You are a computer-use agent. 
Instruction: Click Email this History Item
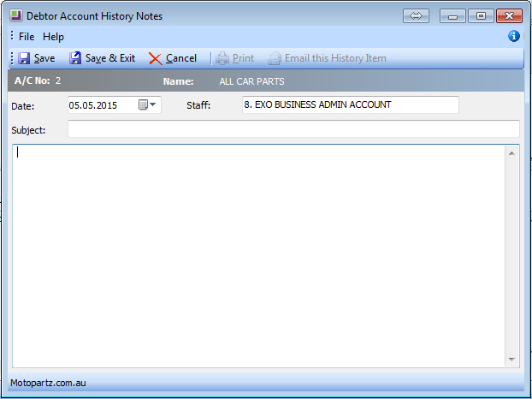[327, 58]
